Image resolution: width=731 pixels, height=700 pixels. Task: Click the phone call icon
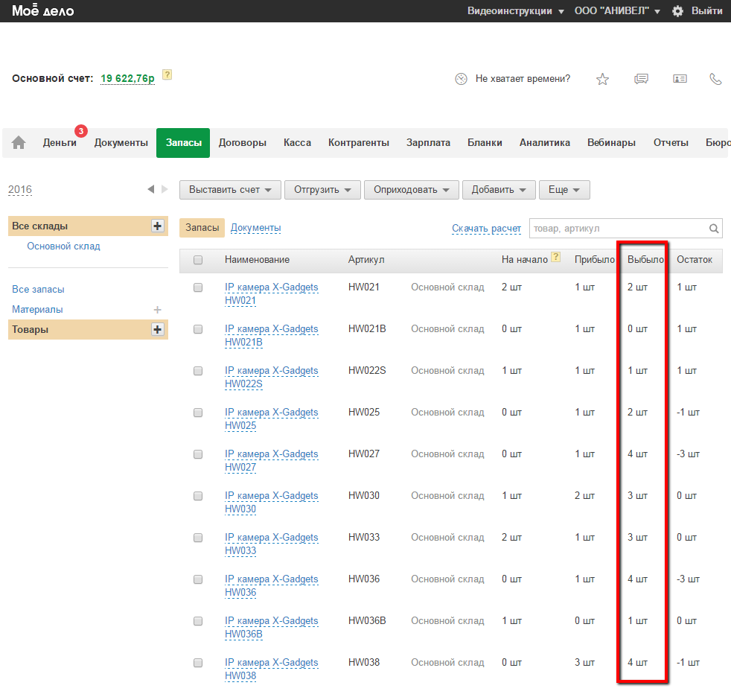[x=715, y=79]
